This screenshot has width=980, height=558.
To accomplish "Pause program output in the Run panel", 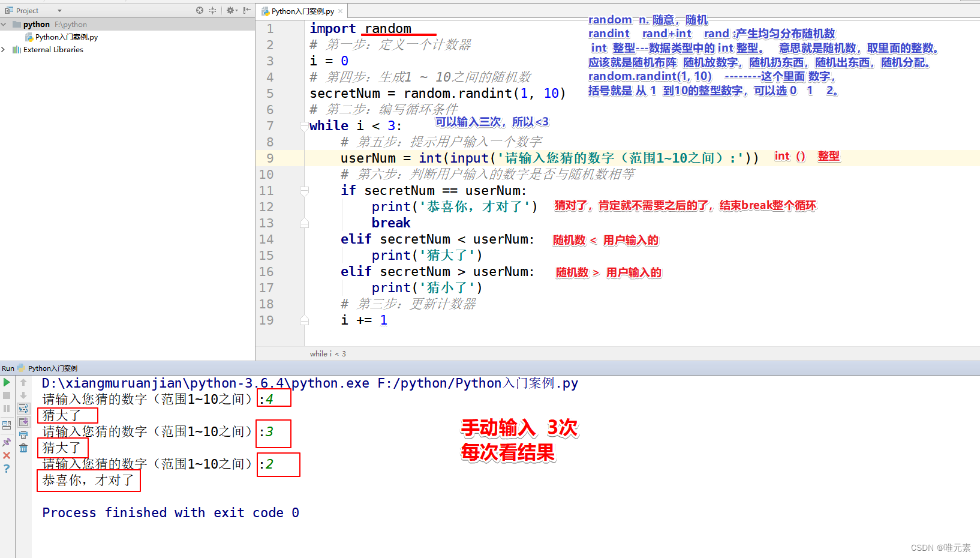I will pyautogui.click(x=7, y=409).
